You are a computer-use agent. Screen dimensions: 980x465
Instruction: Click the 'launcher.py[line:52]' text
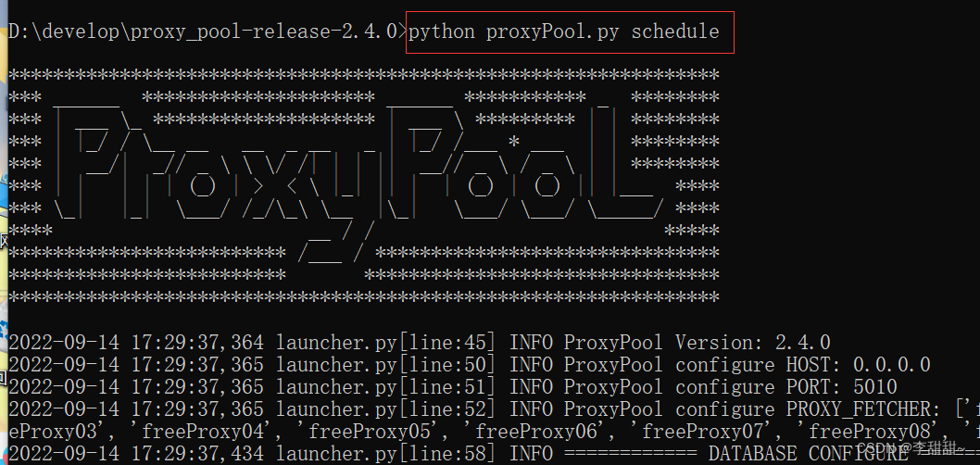click(386, 409)
